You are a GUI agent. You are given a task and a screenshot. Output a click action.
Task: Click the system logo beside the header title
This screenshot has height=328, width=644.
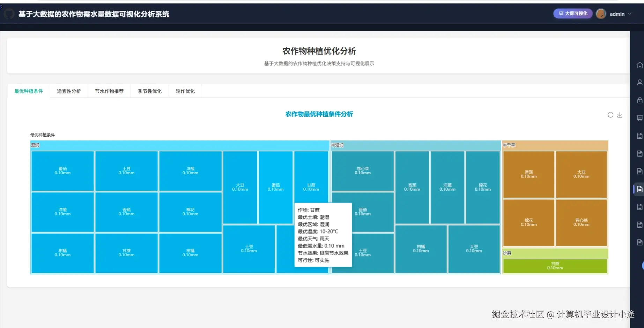coord(9,14)
